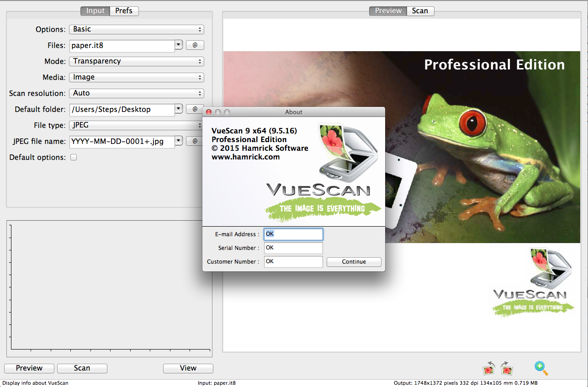Click the Scan button at bottom left
The height and width of the screenshot is (387, 588).
(82, 368)
